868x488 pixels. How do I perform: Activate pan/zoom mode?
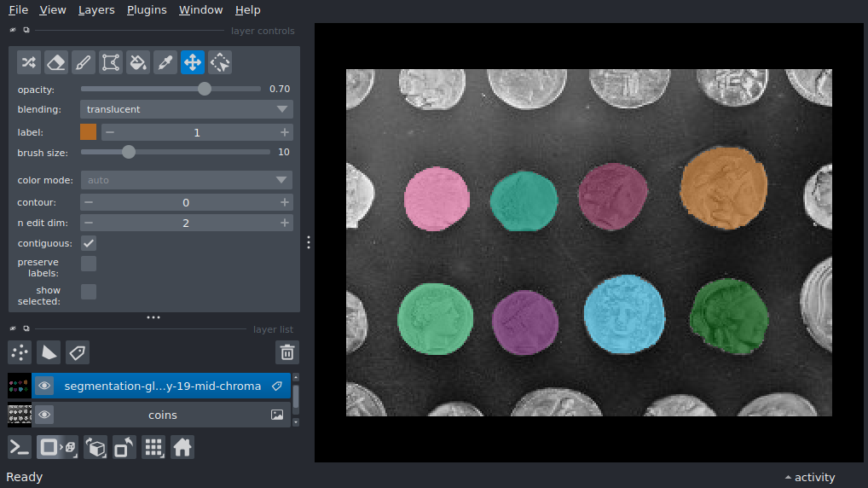pyautogui.click(x=193, y=62)
